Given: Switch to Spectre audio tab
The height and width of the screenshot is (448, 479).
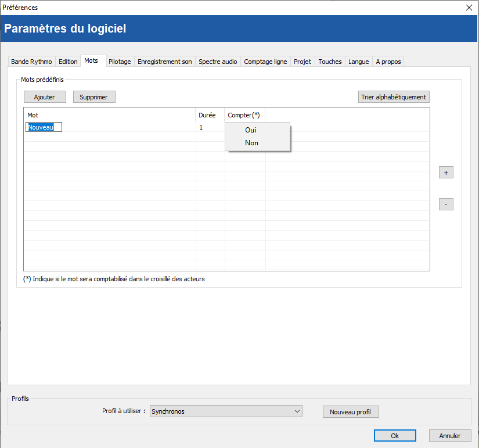Looking at the screenshot, I should tap(218, 62).
